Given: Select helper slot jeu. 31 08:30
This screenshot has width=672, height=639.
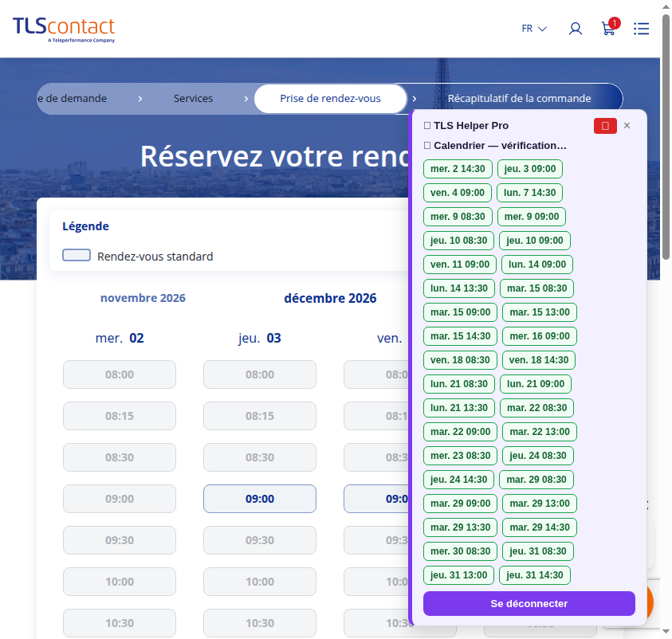Looking at the screenshot, I should (538, 551).
